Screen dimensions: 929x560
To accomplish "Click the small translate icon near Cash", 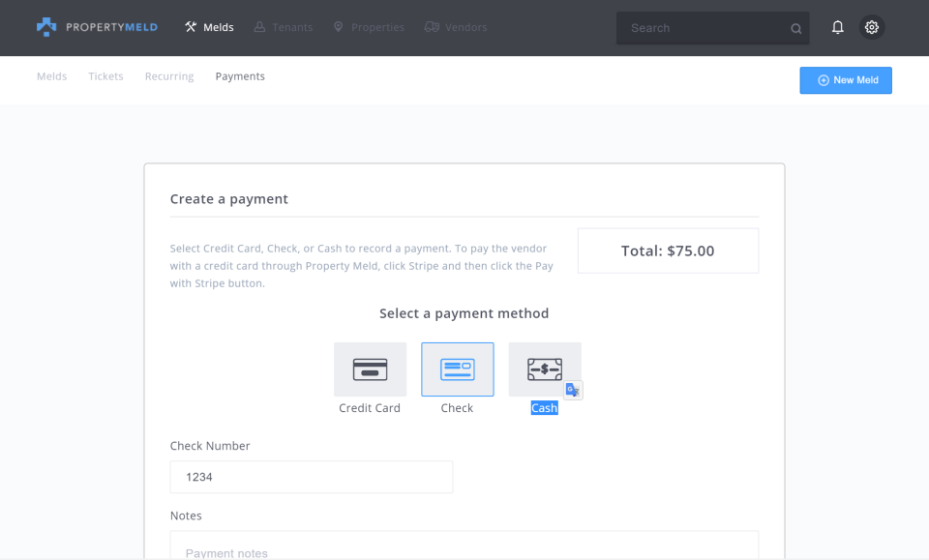I will click(572, 390).
